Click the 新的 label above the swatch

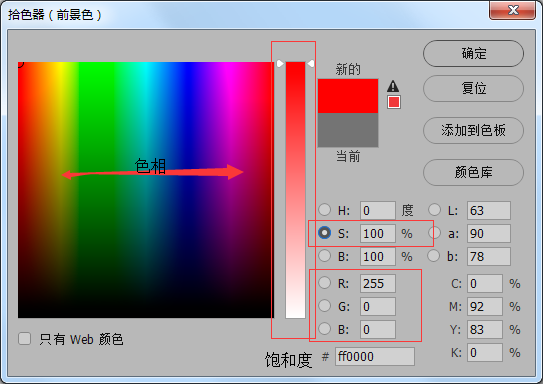click(x=348, y=69)
